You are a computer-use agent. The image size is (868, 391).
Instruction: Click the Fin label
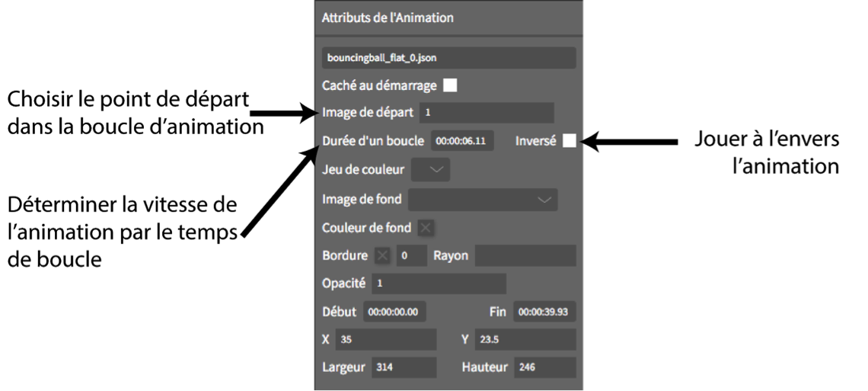[498, 312]
